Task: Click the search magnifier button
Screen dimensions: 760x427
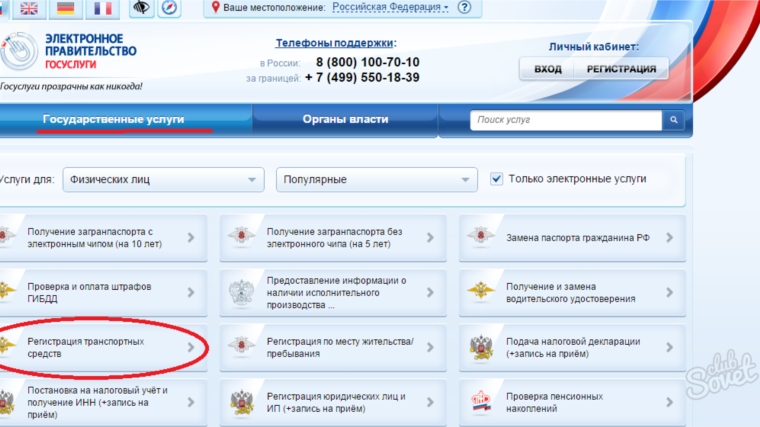Action: click(673, 120)
